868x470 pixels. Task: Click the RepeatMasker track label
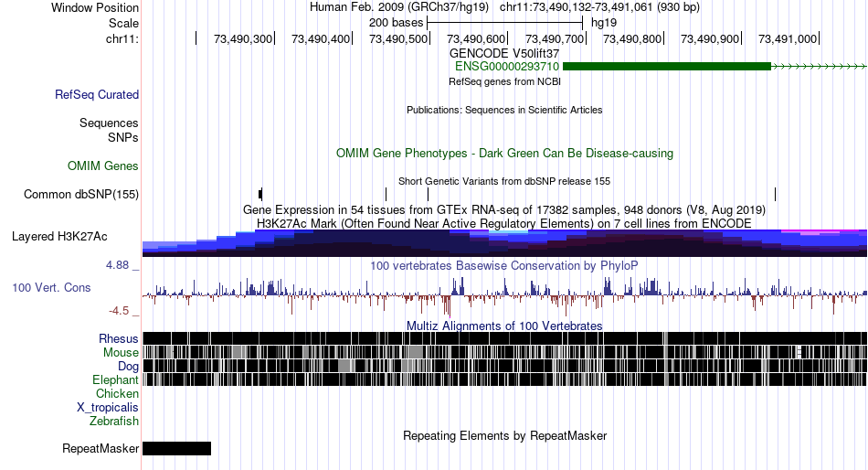click(x=101, y=448)
